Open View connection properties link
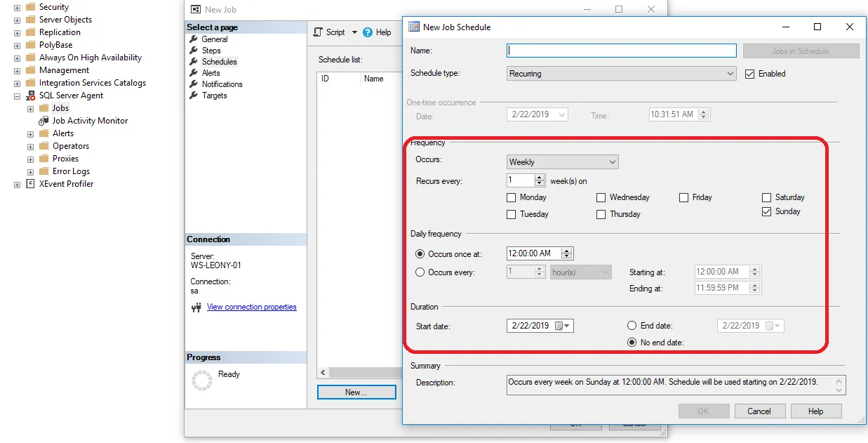Screen dimensions: 868x443 252,308
